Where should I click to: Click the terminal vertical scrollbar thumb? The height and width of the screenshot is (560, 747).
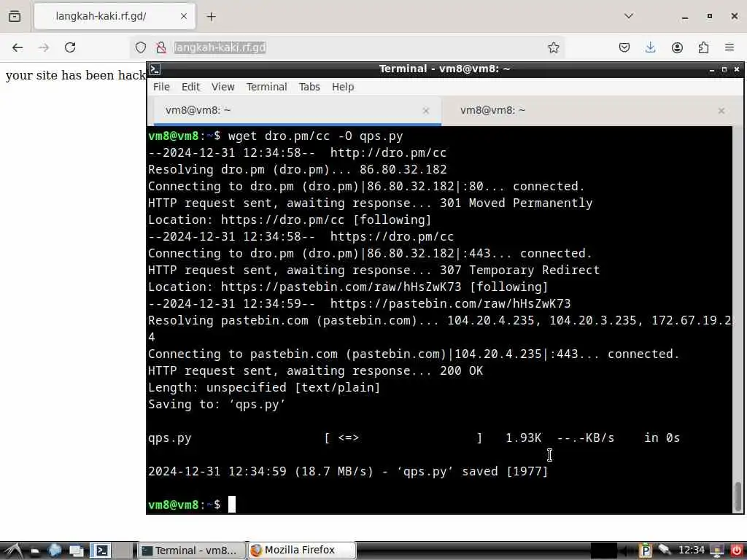(x=738, y=496)
